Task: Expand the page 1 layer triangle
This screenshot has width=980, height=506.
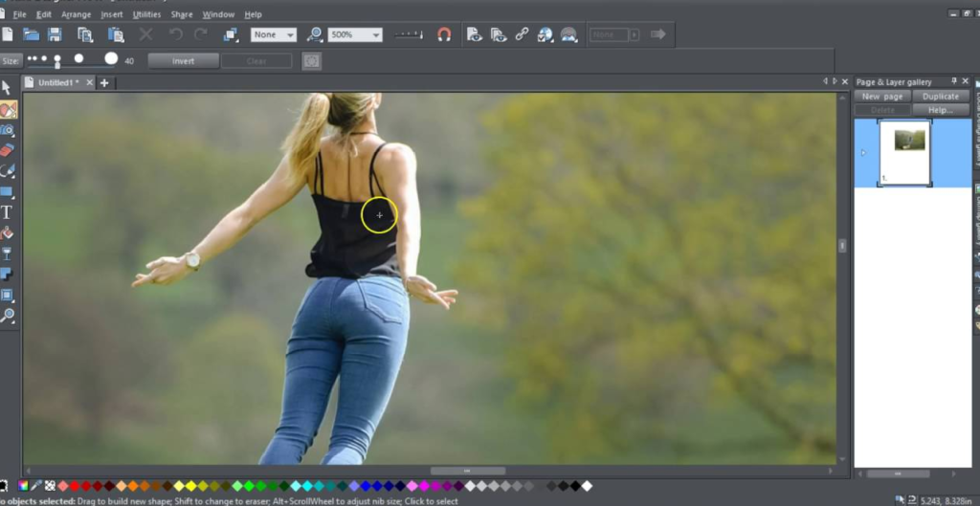Action: [864, 152]
